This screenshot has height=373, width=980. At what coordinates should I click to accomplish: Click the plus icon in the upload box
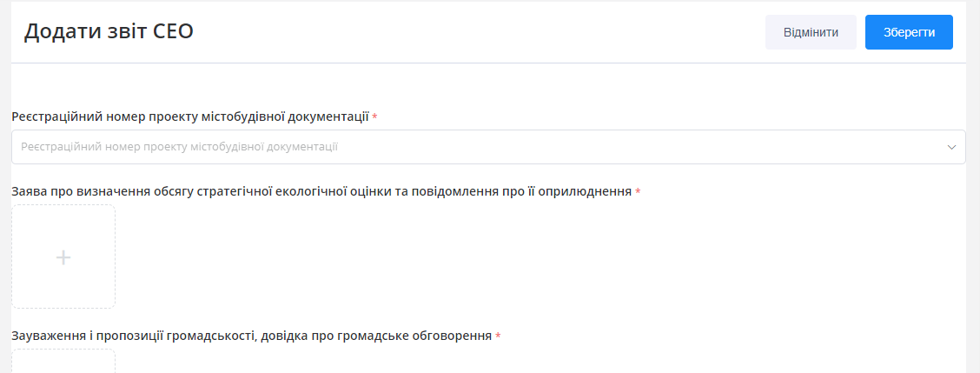tap(63, 257)
